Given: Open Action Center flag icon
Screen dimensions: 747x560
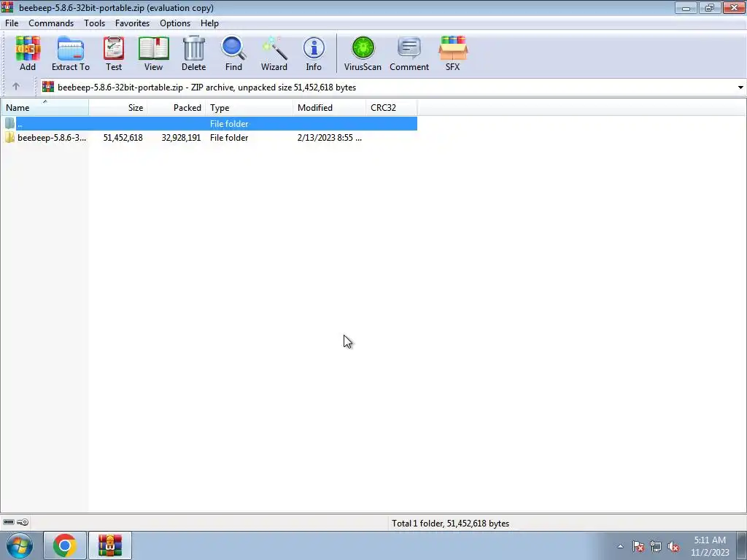Looking at the screenshot, I should click(638, 546).
